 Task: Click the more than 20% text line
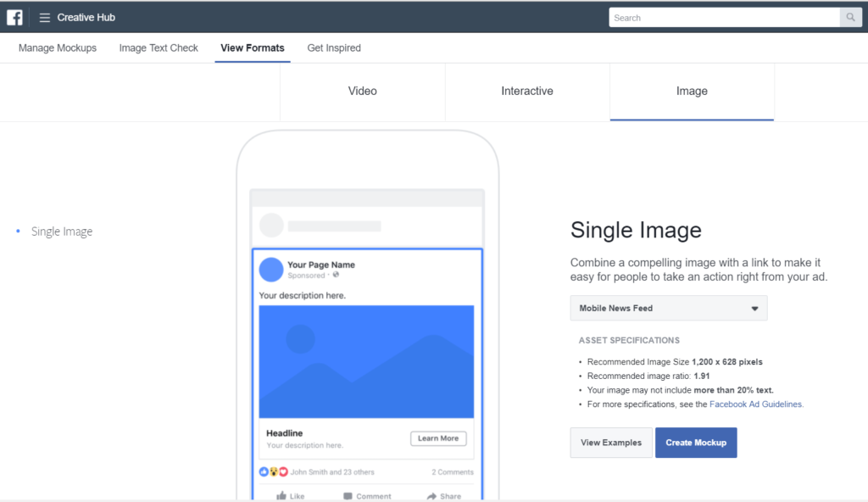[681, 390]
